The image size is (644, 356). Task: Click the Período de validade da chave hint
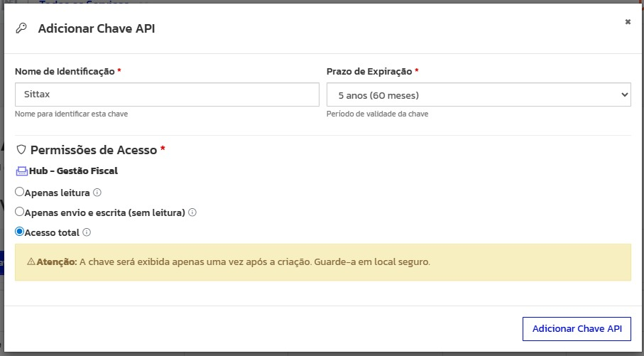377,114
